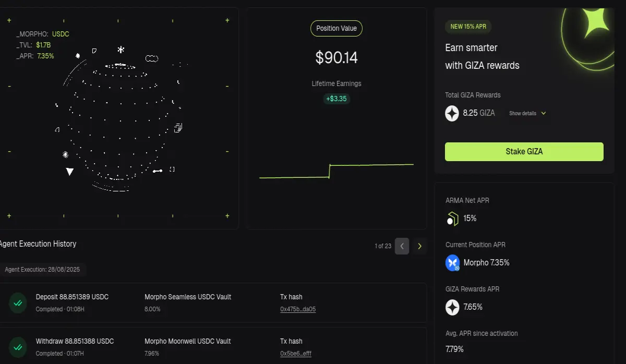
Task: Open the 0x475b...da05 transaction hash link
Action: [x=298, y=309]
